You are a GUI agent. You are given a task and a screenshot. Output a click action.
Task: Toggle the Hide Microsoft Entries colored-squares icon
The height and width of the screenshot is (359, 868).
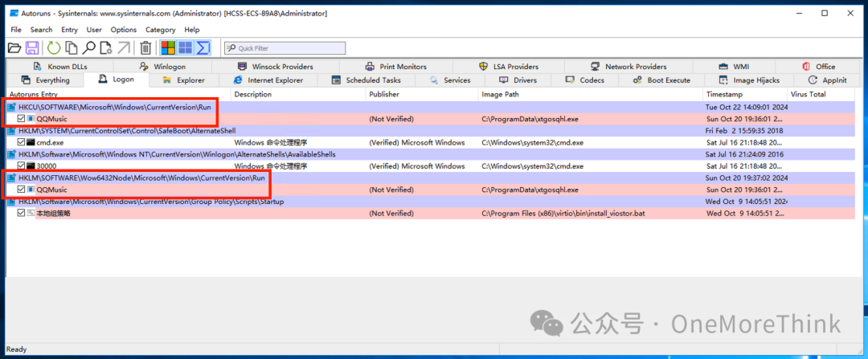click(x=168, y=48)
